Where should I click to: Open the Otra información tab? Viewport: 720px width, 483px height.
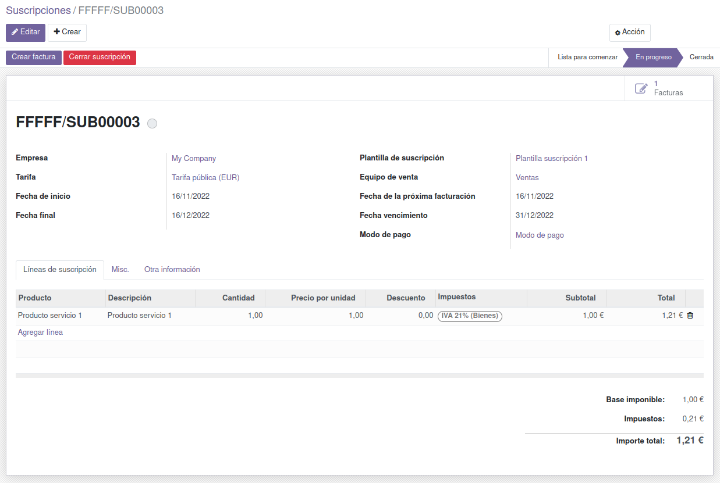(x=172, y=269)
